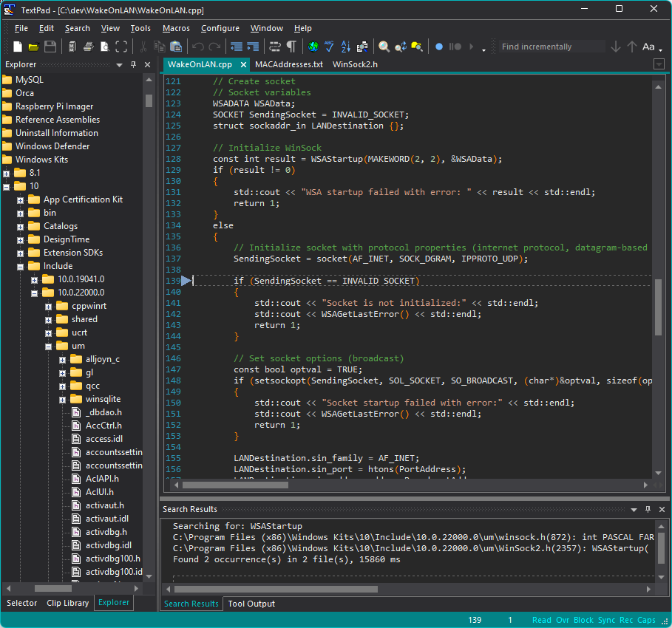Toggle word wrap in toolbar
The width and height of the screenshot is (672, 628).
276,47
